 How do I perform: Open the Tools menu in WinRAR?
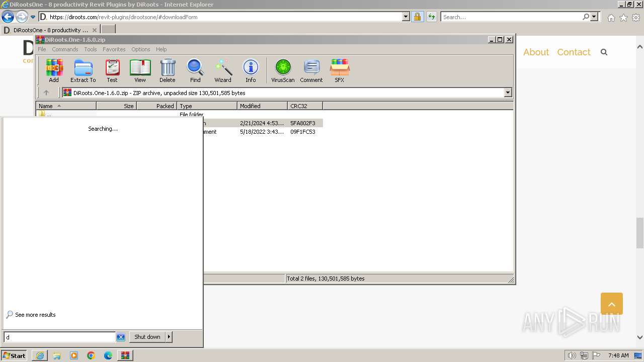click(x=91, y=49)
